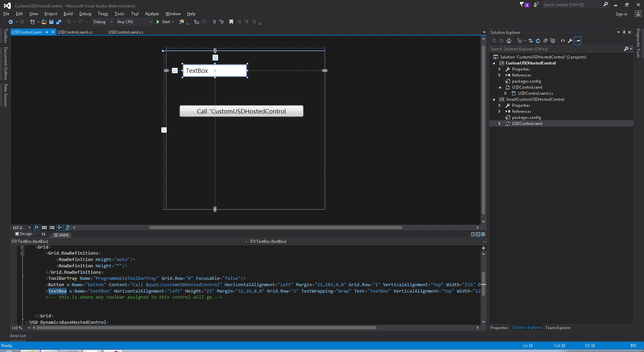Open solution properties via the wrench icon
Image resolution: width=644 pixels, height=352 pixels.
(x=570, y=41)
